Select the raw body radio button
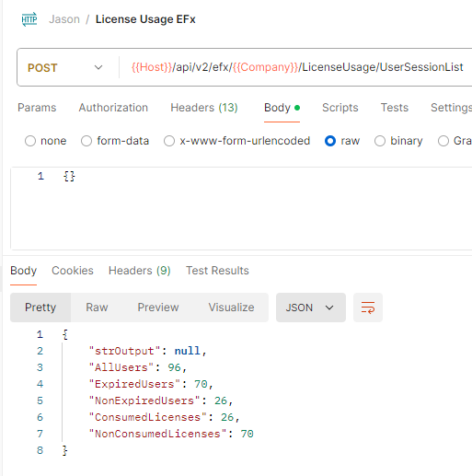 point(330,141)
